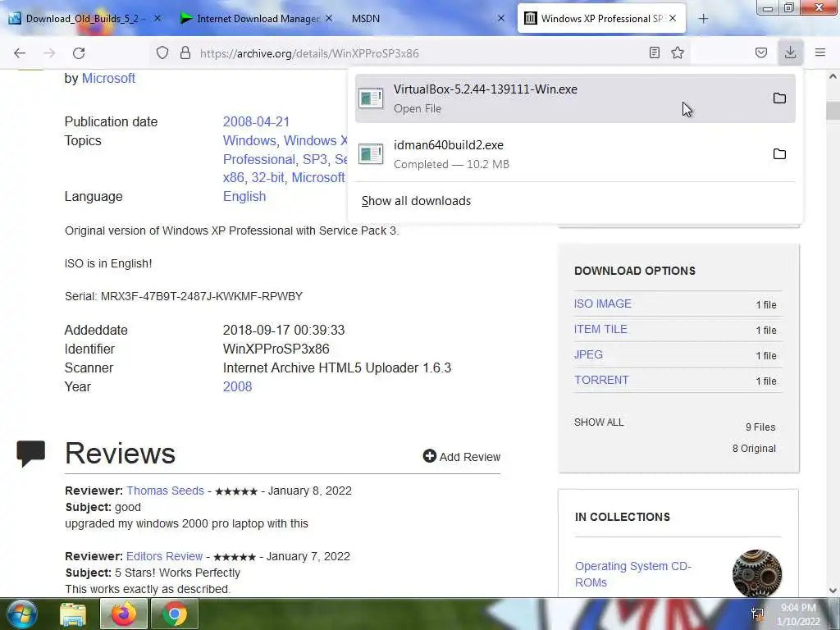Click the system tray action center icon
The width and height of the screenshot is (840, 630).
(757, 614)
